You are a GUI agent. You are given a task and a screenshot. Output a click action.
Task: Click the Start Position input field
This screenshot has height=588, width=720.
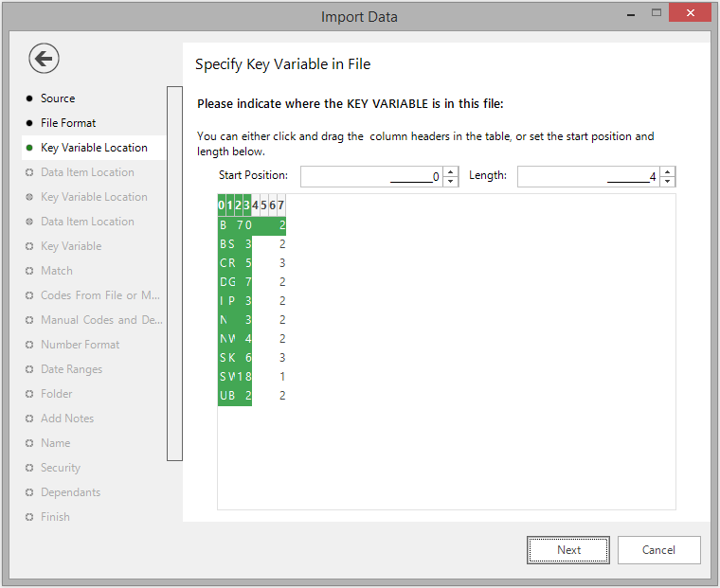pyautogui.click(x=371, y=177)
